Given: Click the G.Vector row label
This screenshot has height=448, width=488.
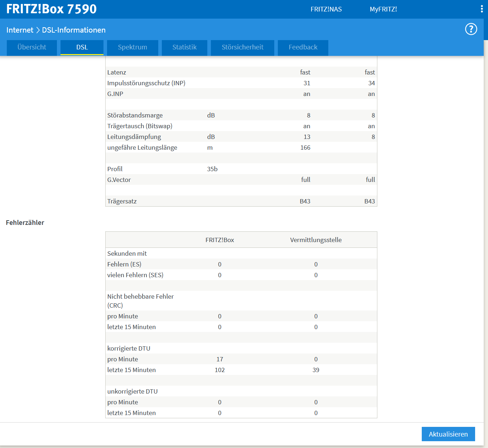Looking at the screenshot, I should click(x=119, y=180).
